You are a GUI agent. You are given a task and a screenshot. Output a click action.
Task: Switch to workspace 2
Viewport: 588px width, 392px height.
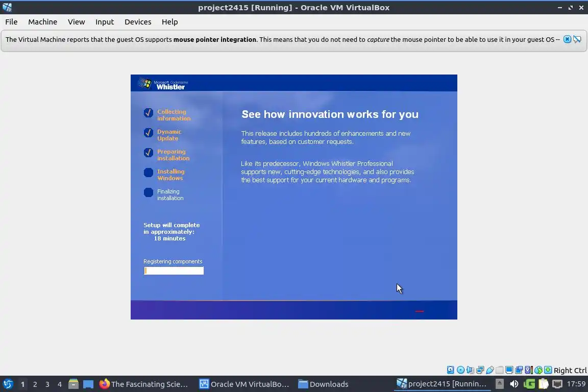[x=35, y=384]
